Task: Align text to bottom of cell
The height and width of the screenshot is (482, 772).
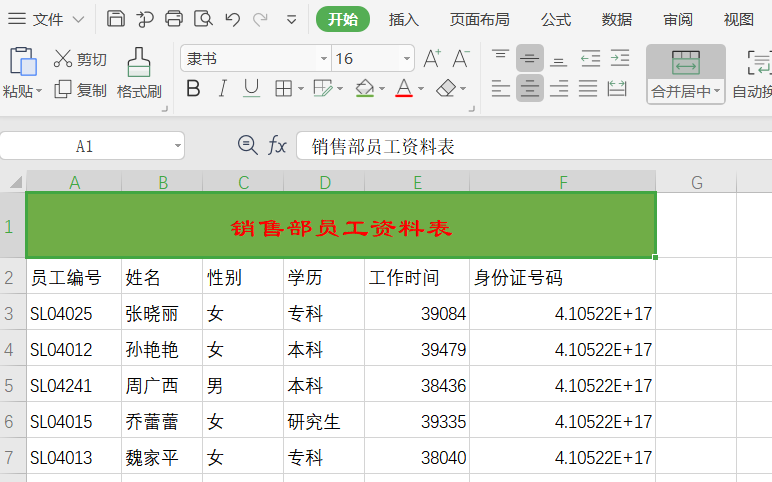Action: [558, 59]
